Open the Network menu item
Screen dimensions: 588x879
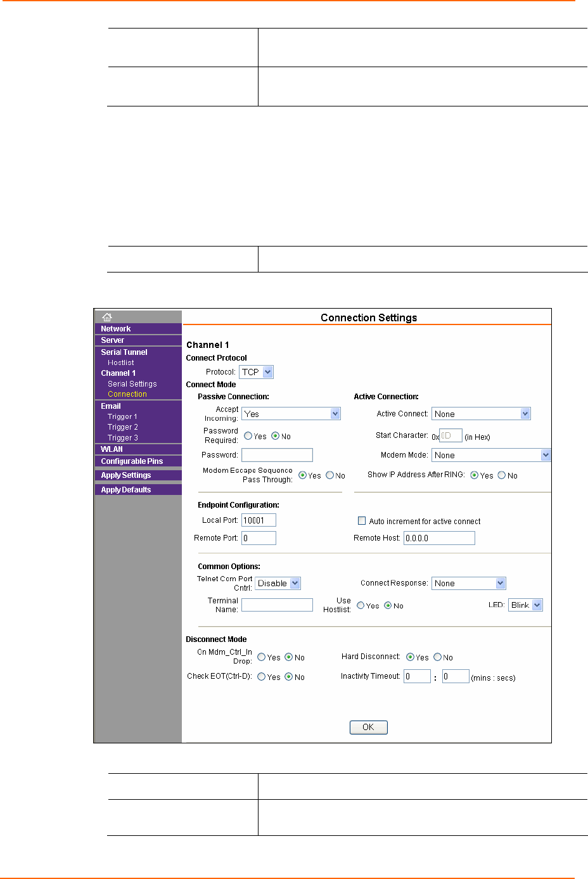point(115,329)
